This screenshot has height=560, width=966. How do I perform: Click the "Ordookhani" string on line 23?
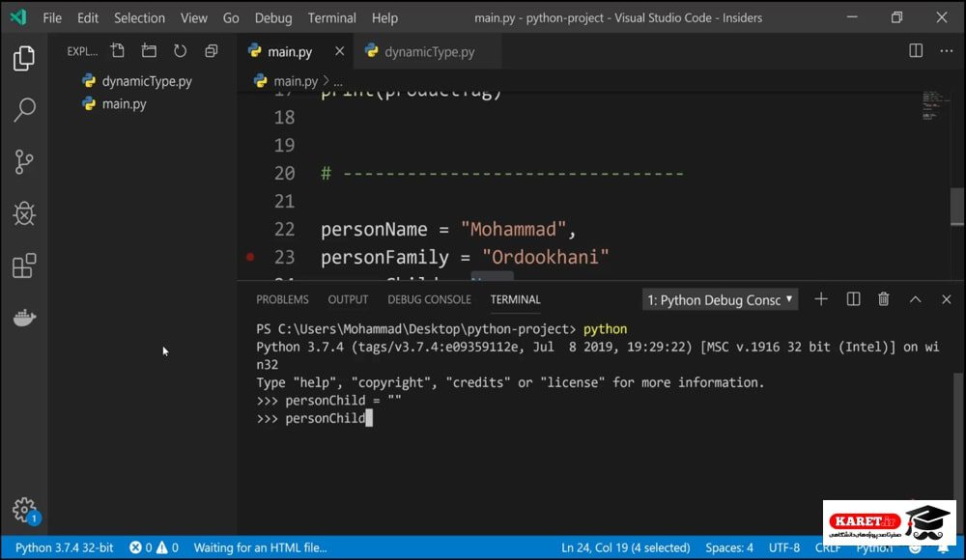coord(545,257)
